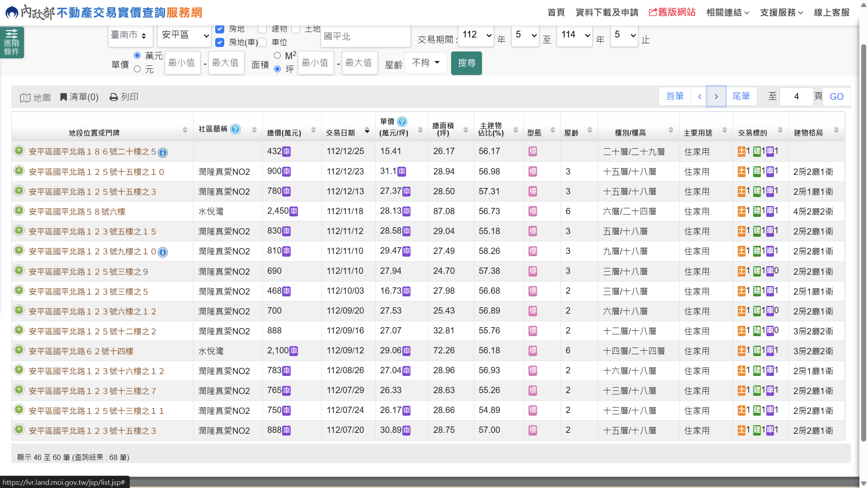Image resolution: width=868 pixels, height=488 pixels.
Task: Open 線上客服 in top navigation
Action: 832,13
